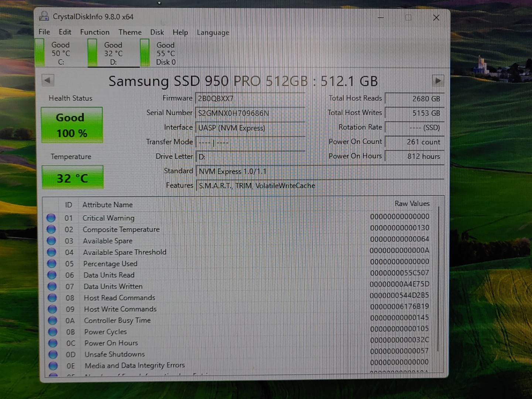Click the status icon for Media and Data Integrity Errors
Viewport: 532px width, 399px height.
pos(54,365)
